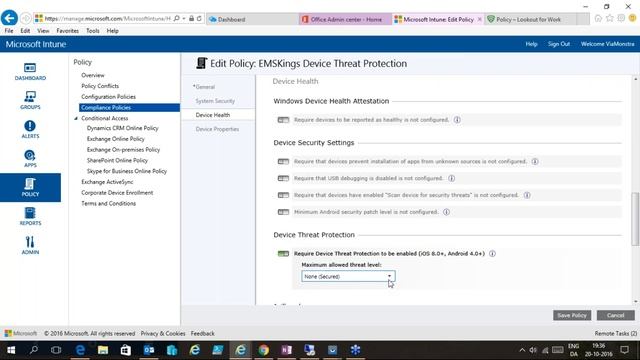Open the Apps workspace icon
The width and height of the screenshot is (640, 360).
tap(30, 158)
